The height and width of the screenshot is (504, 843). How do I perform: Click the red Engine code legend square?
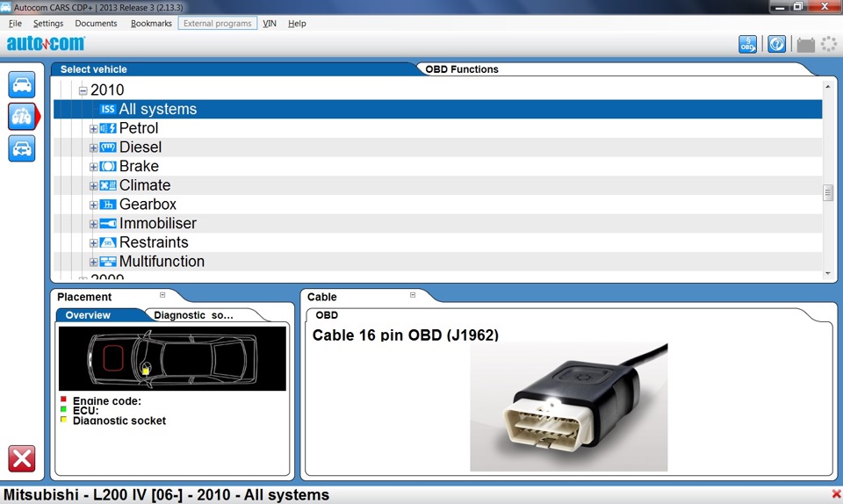63,400
